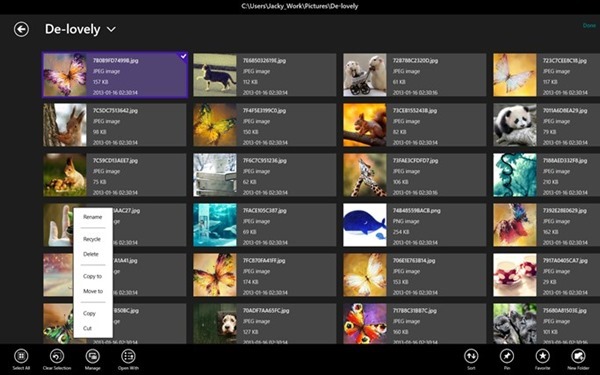
Task: Select the yellow butterfly 150 KB thumbnail
Action: tap(215, 125)
